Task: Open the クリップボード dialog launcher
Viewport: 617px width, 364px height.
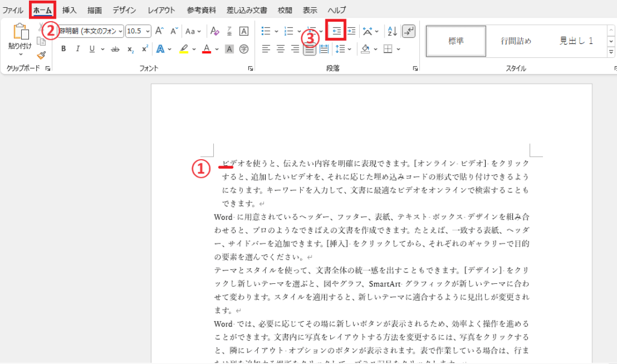Action: pyautogui.click(x=48, y=69)
